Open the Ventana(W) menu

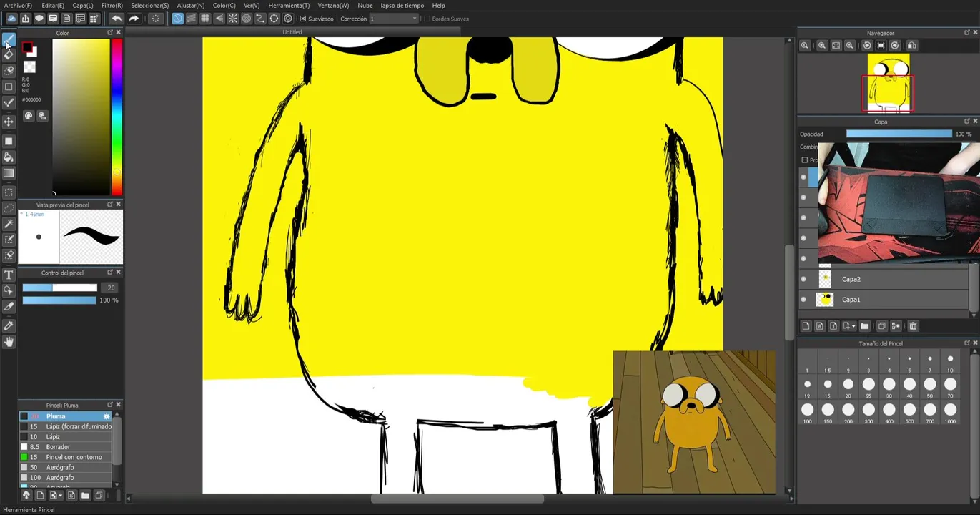pyautogui.click(x=334, y=5)
